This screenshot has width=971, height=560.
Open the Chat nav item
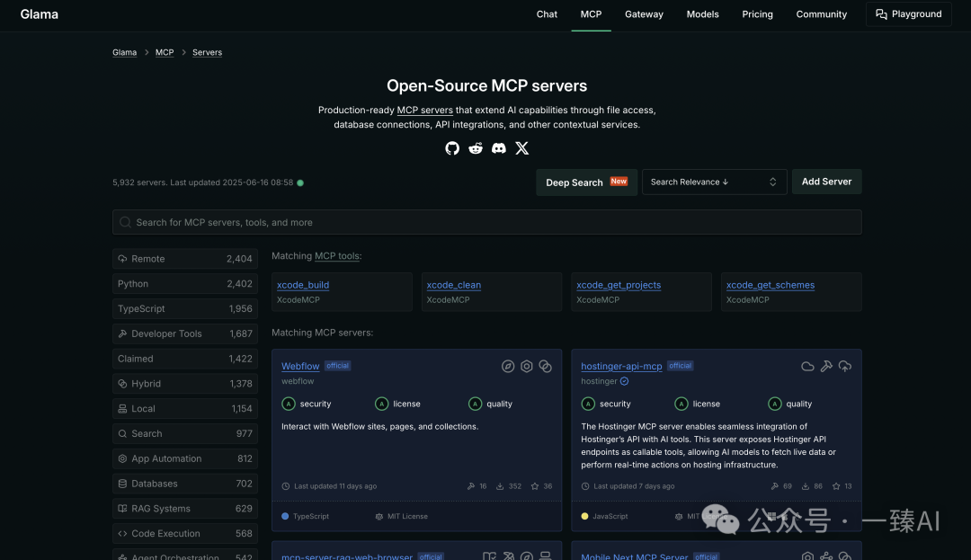click(x=547, y=14)
